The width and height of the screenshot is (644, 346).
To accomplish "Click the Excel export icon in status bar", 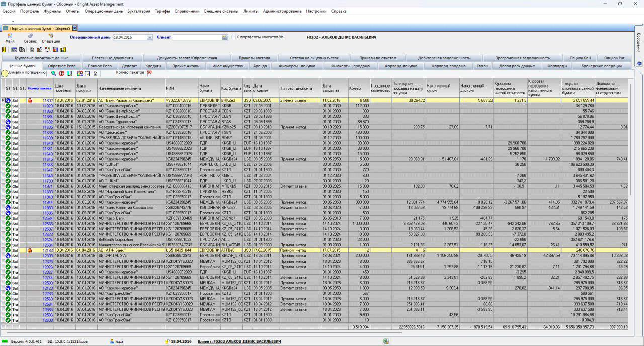I will tap(385, 341).
